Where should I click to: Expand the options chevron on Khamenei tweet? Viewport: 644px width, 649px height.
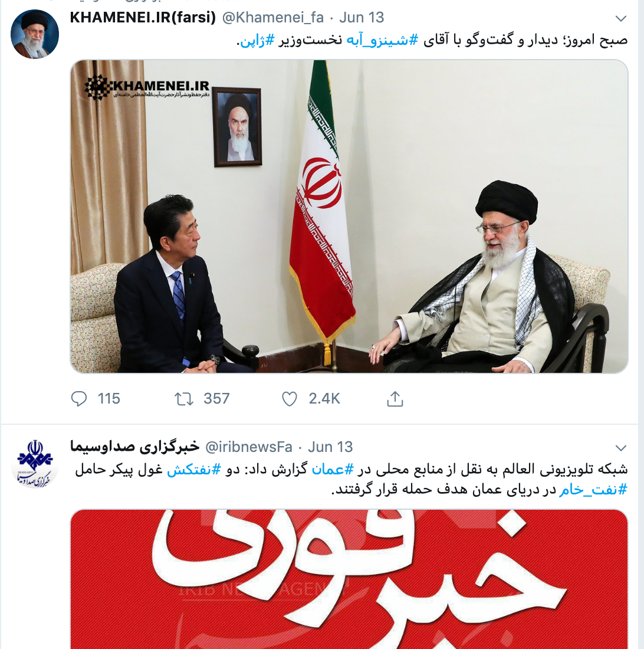pos(621,18)
